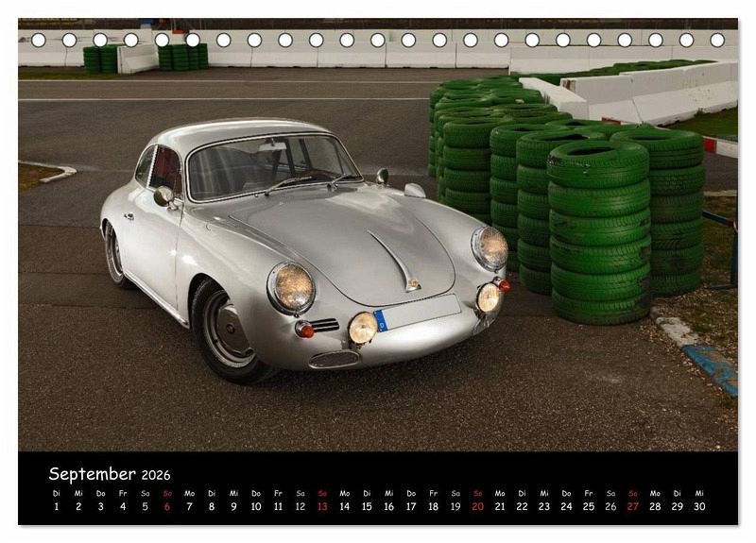The image size is (756, 543).
Task: Select Sunday, September 20
Action: point(477,506)
